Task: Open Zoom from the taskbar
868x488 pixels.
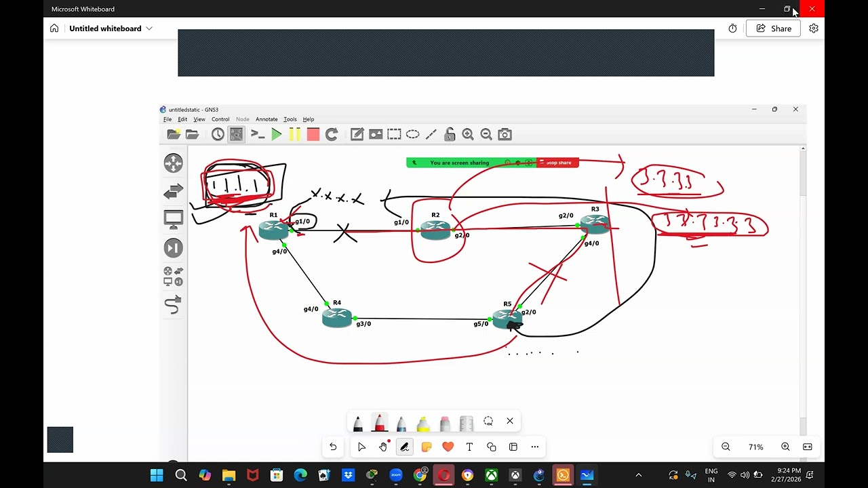Action: coord(396,475)
